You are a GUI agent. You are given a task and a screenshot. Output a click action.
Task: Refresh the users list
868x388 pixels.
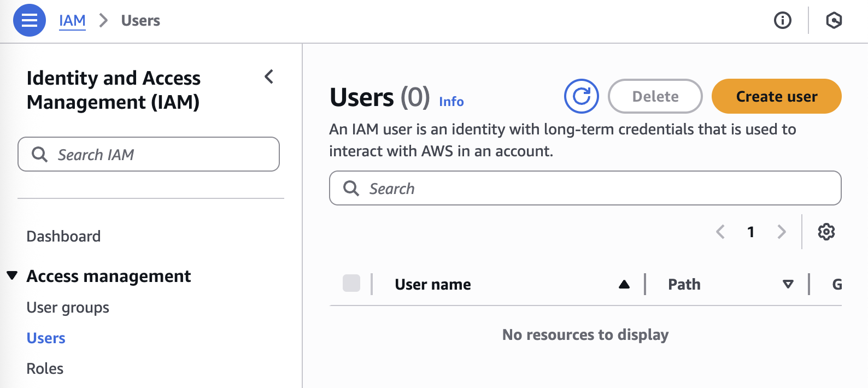coord(582,96)
